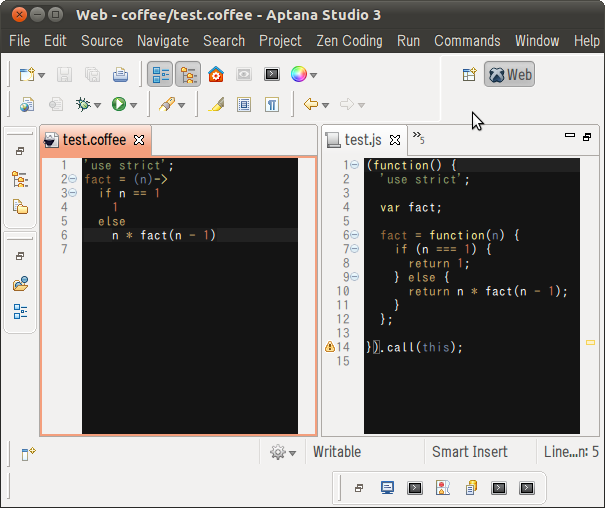This screenshot has width=605, height=508.
Task: Click the warning marker on line 14
Action: click(330, 346)
